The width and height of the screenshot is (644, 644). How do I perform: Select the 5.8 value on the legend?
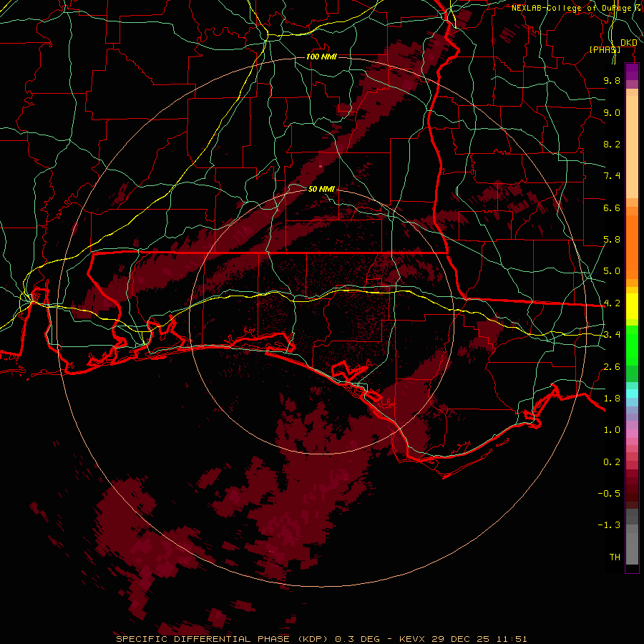[612, 240]
